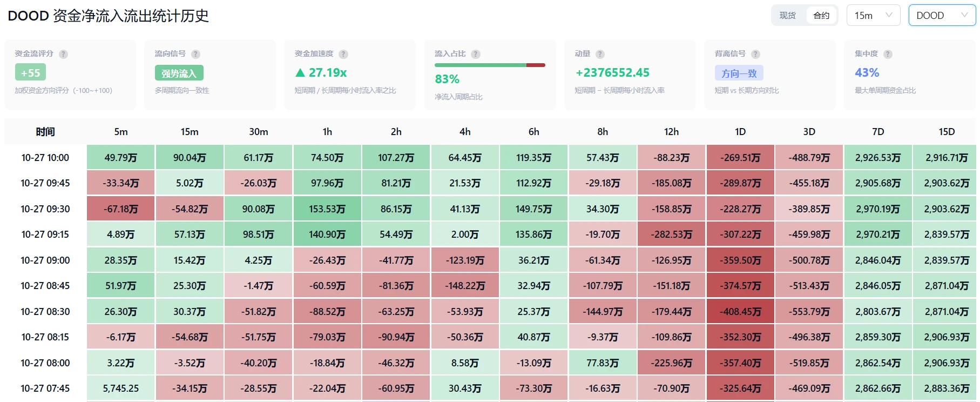The width and height of the screenshot is (980, 402).
Task: Expand the DOOD symbol selector
Action: point(942,15)
